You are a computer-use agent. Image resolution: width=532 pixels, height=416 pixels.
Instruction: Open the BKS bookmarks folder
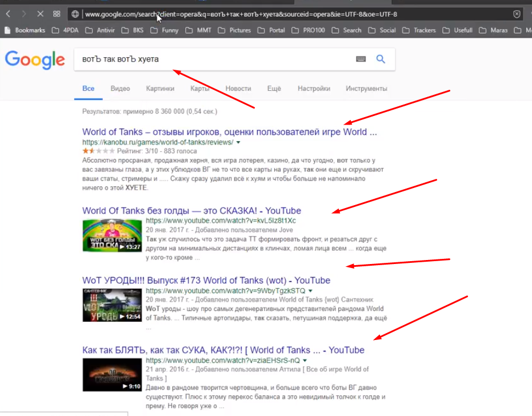tap(133, 30)
